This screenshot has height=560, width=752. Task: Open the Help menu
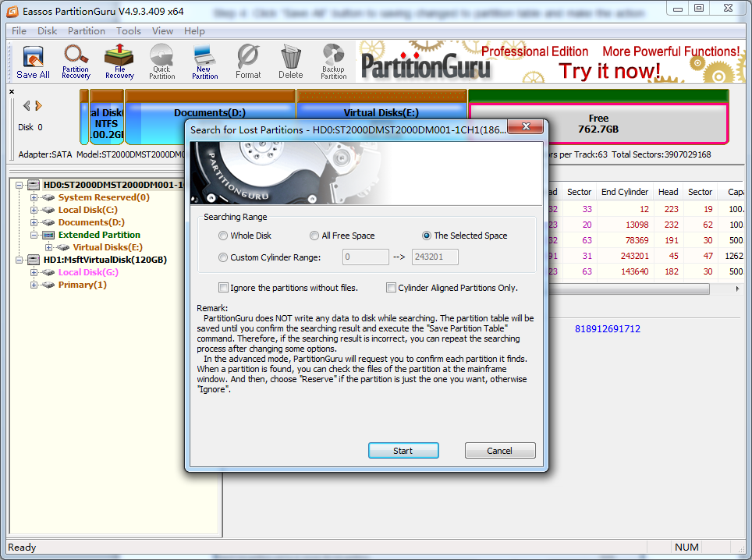[x=194, y=31]
